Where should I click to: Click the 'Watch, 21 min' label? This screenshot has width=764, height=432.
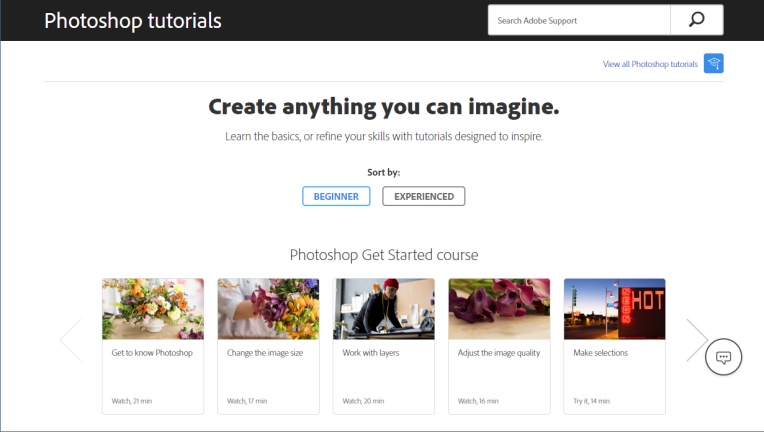tap(132, 401)
